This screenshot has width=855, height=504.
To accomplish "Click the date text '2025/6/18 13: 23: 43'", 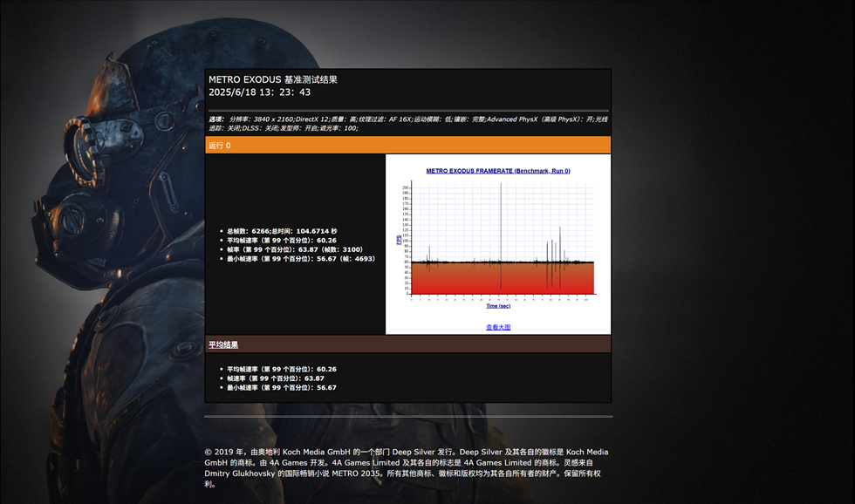I will tap(260, 92).
